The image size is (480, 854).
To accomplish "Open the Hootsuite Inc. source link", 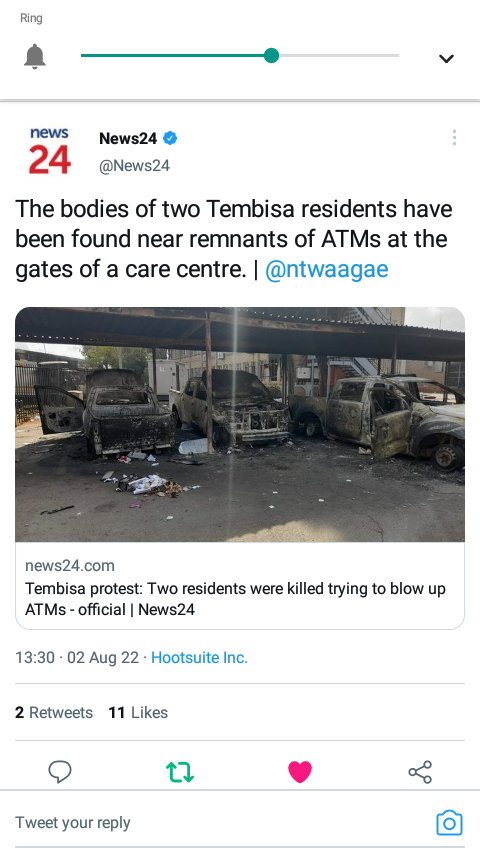I will (x=199, y=657).
